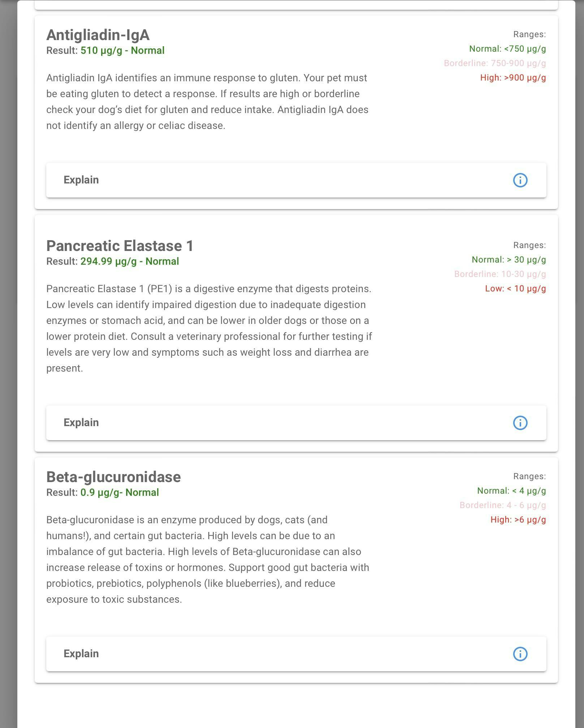Open the Explain label under Beta-glucuronidase
This screenshot has height=728, width=584.
tap(81, 654)
